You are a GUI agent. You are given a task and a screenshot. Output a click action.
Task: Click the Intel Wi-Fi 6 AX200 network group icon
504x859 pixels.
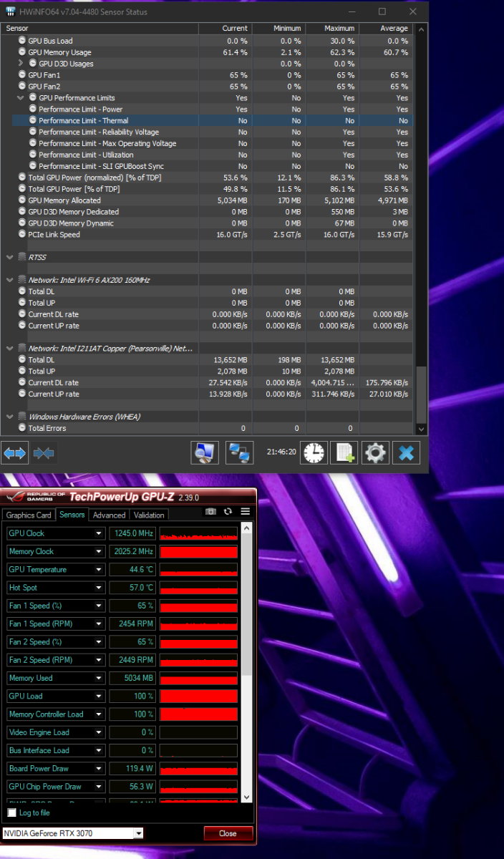(x=21, y=280)
